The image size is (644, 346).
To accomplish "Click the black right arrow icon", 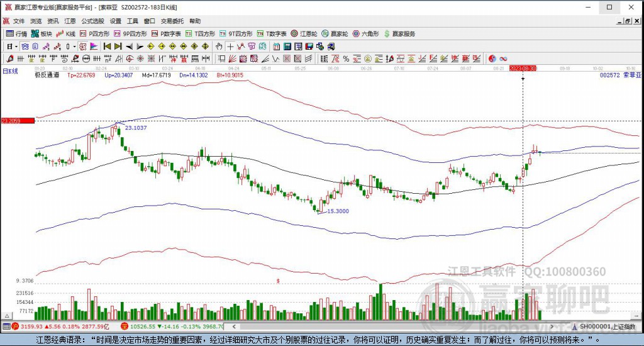I will [140, 47].
